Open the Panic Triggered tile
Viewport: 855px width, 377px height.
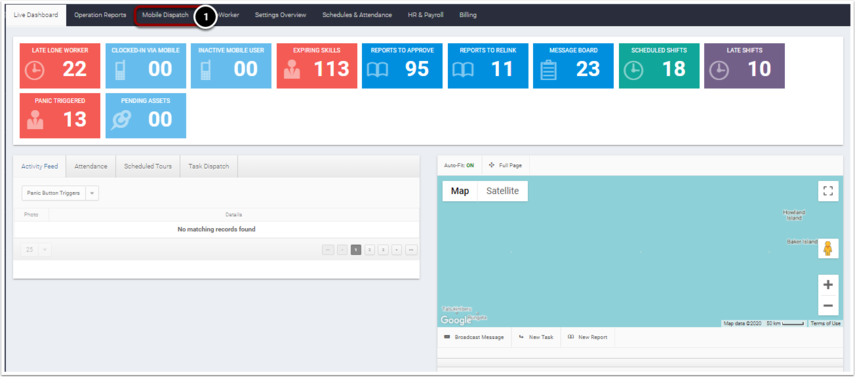tap(59, 116)
